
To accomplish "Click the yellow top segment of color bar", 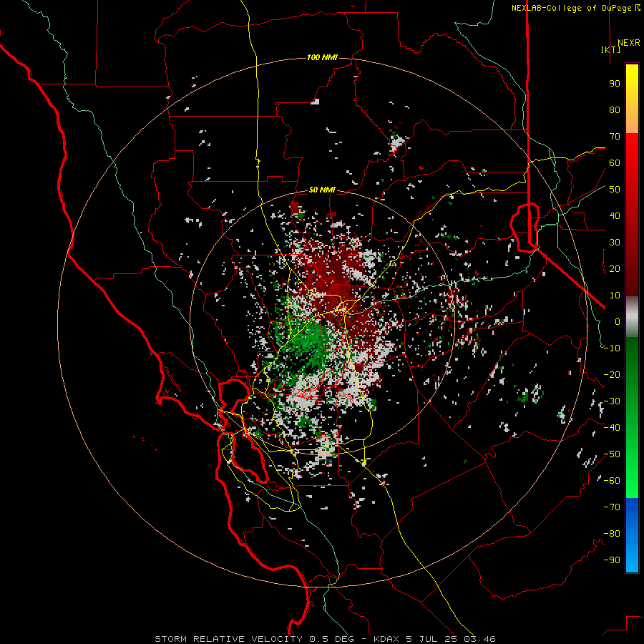I will [x=632, y=99].
